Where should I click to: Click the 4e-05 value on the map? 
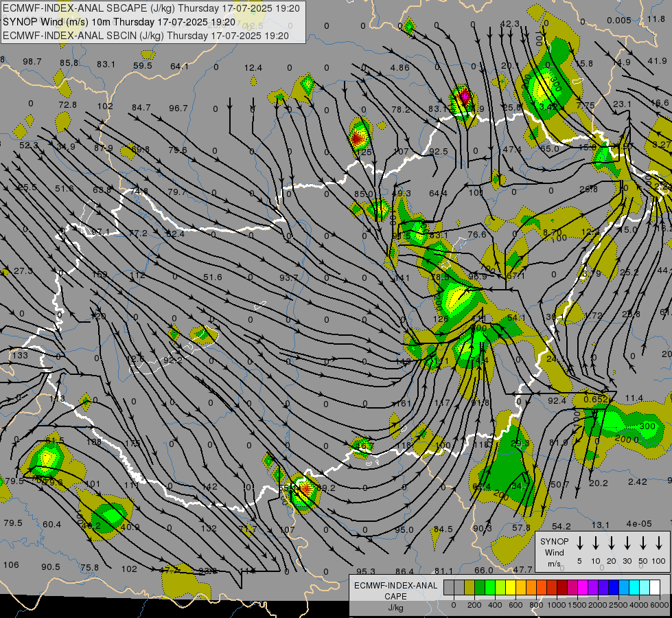638,524
